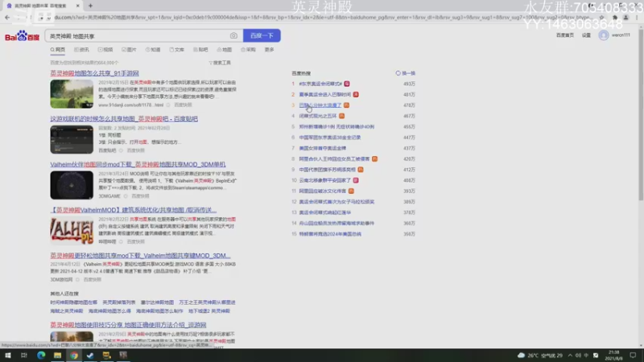Screen dimensions: 644x362
Task: Open hot search 美国女排首夺奥运金牌
Action: click(323, 148)
